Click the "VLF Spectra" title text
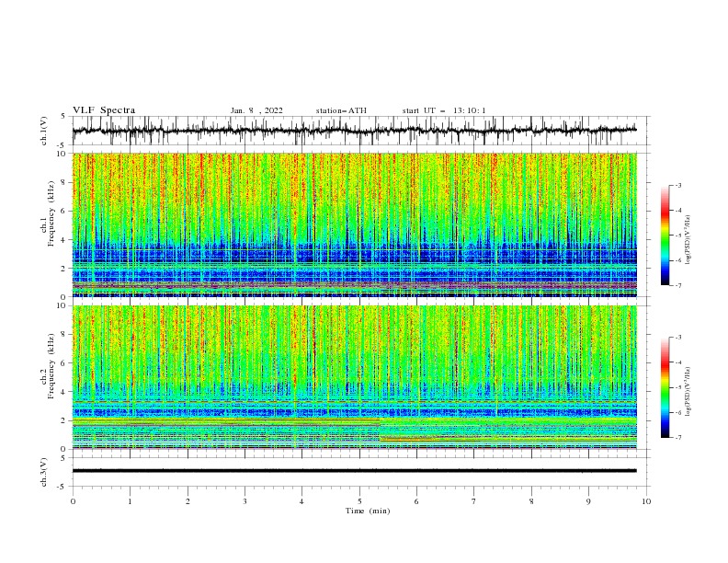This screenshot has width=728, height=563. 104,110
